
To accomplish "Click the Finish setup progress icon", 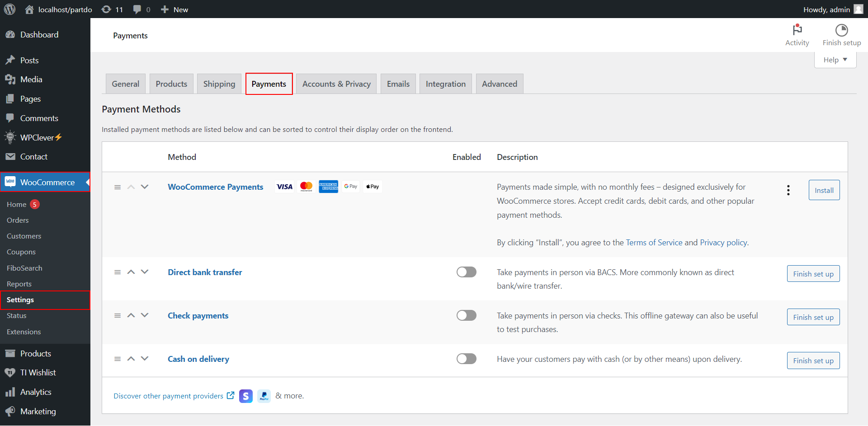I will point(841,35).
